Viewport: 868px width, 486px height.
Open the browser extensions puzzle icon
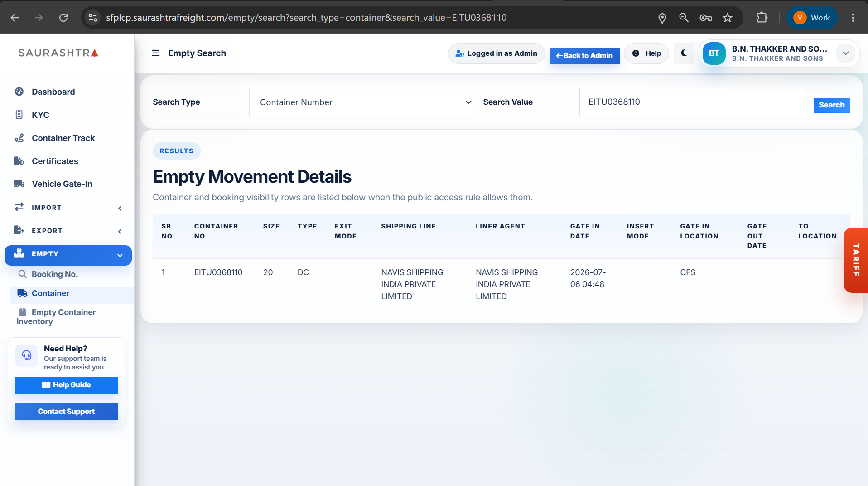click(762, 18)
